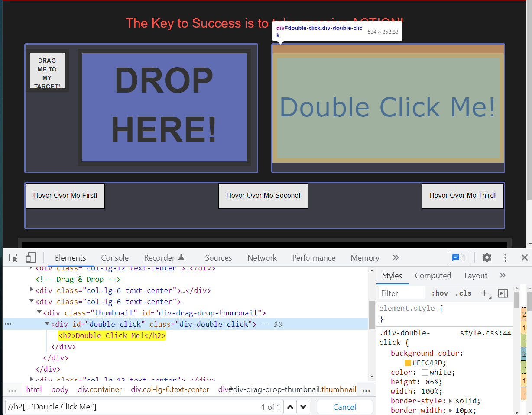The height and width of the screenshot is (415, 532).
Task: Click the #FEC42D background color swatch
Action: click(408, 363)
